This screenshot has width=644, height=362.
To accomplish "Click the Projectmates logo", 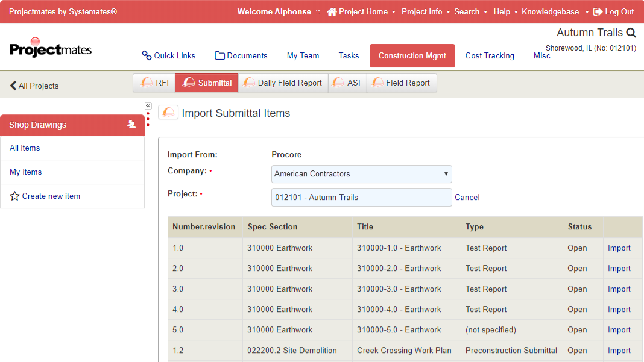I will click(x=51, y=48).
